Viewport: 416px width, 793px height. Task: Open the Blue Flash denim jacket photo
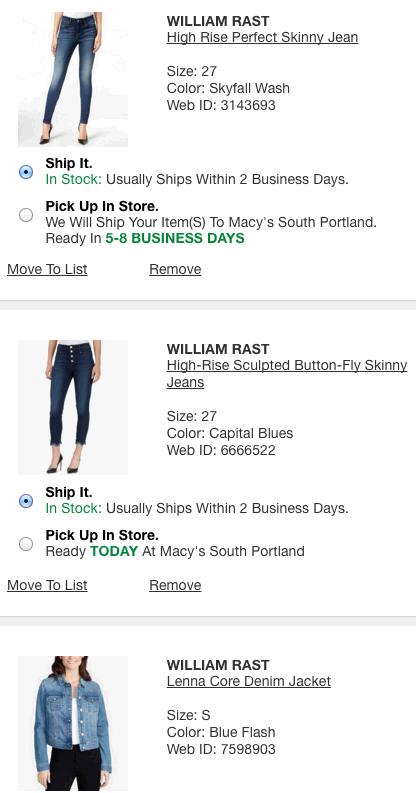73,723
